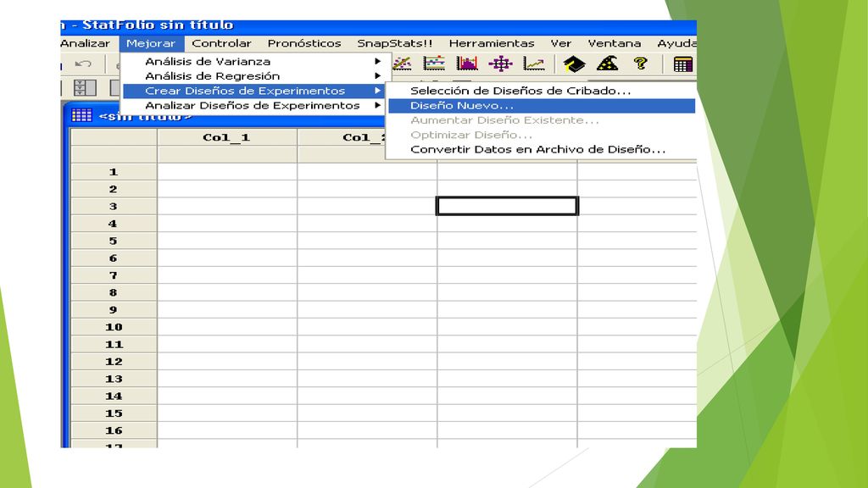
Task: Select row header 12
Action: pos(114,362)
